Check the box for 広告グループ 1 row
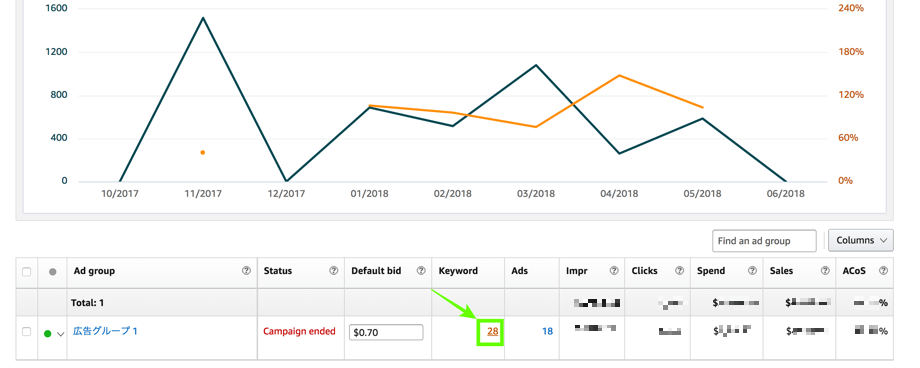This screenshot has height=368, width=920. [x=26, y=332]
